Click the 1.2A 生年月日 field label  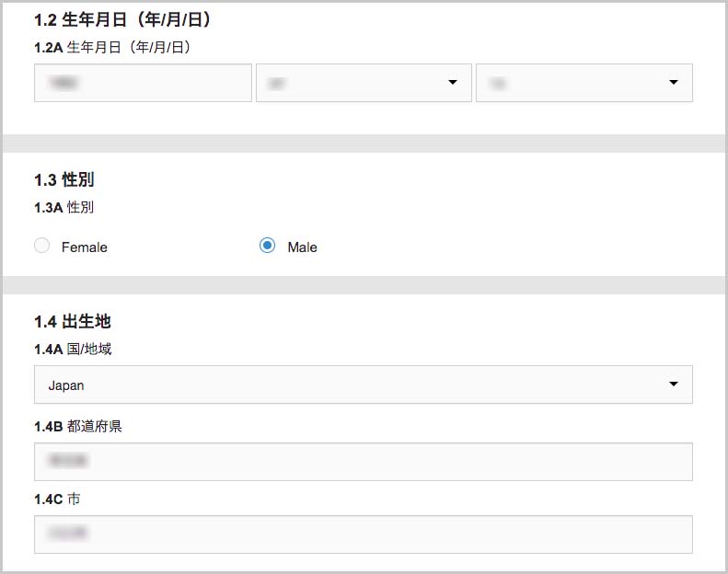pyautogui.click(x=112, y=47)
